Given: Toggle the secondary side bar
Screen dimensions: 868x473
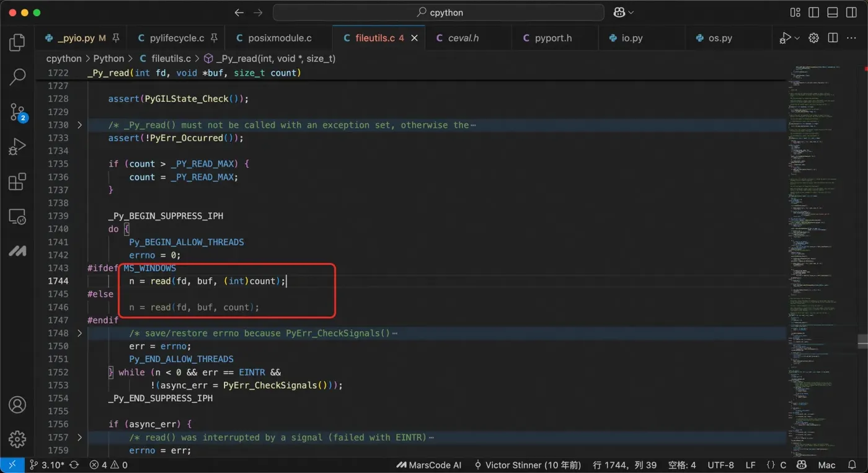Looking at the screenshot, I should [851, 12].
